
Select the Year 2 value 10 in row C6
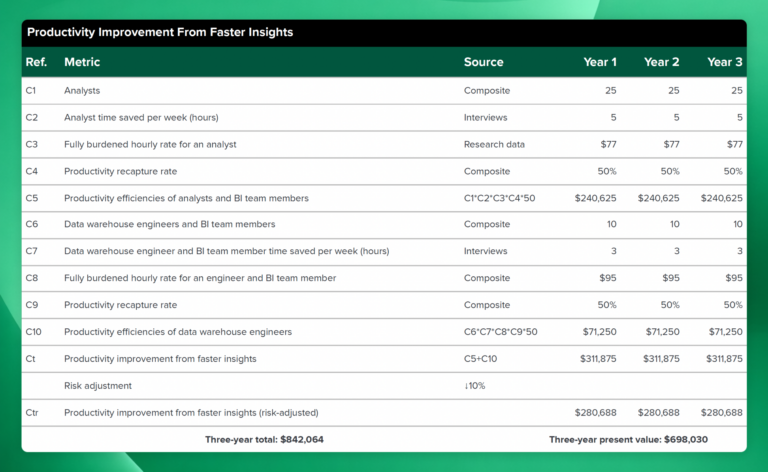click(x=674, y=224)
